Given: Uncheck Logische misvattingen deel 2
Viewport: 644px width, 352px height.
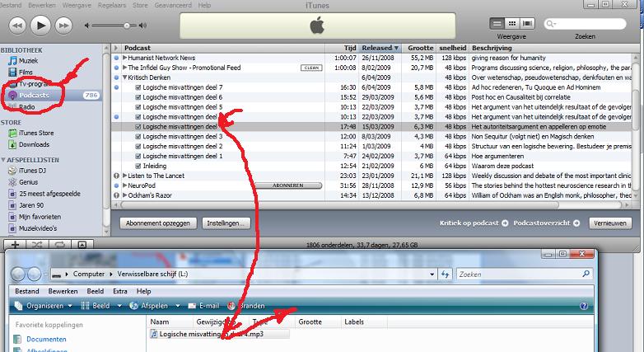Looking at the screenshot, I should [x=138, y=147].
